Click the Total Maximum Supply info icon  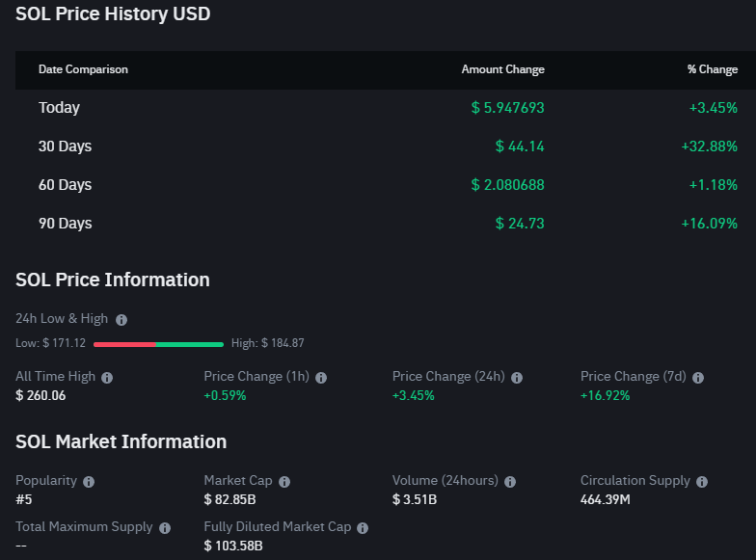(165, 528)
